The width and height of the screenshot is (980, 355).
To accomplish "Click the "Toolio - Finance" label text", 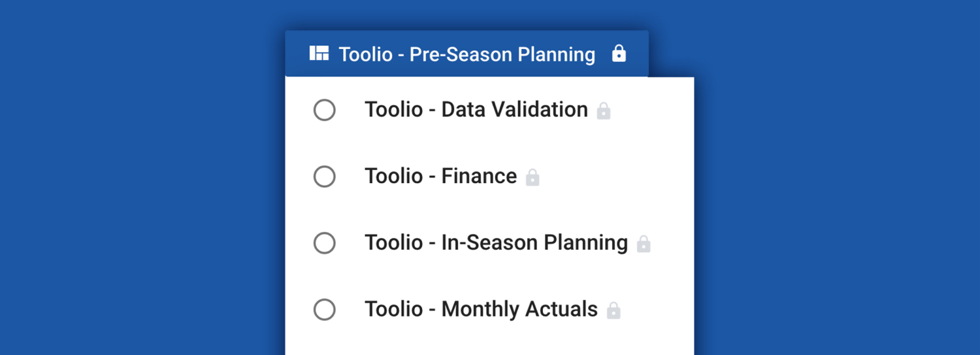I will tap(440, 176).
